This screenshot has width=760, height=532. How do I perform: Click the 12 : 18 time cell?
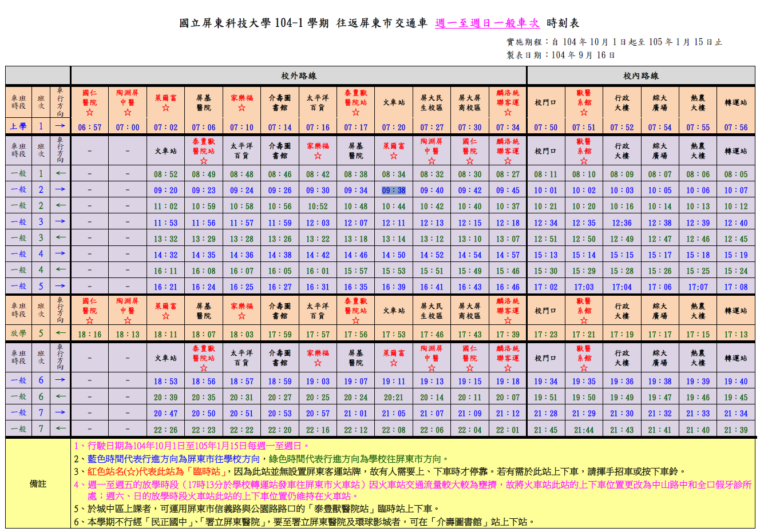pyautogui.click(x=508, y=223)
